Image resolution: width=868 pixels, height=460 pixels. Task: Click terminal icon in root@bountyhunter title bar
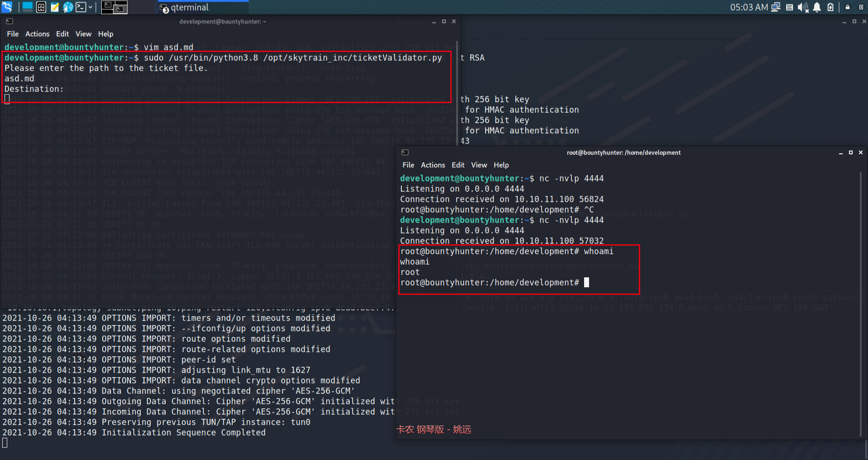[x=405, y=152]
